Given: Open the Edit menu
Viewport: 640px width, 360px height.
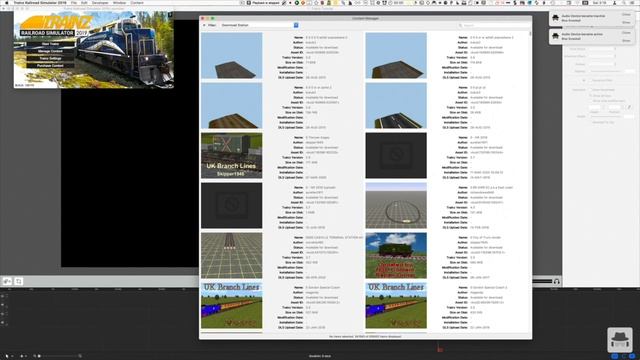Looking at the screenshot, I should (x=84, y=2).
